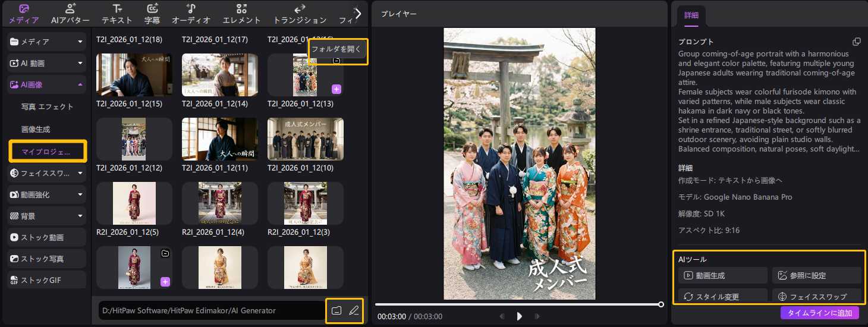Select thumbnail R2I_2026_01_12(5)

point(134,203)
